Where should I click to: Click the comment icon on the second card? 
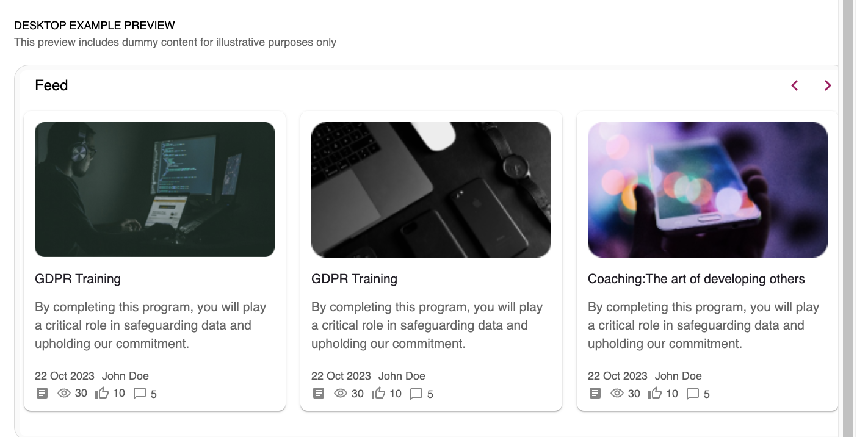click(x=416, y=394)
